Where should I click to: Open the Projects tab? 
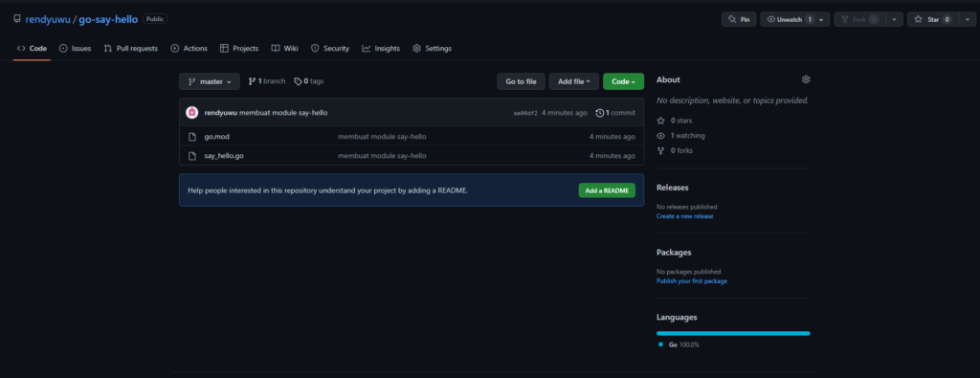tap(239, 48)
